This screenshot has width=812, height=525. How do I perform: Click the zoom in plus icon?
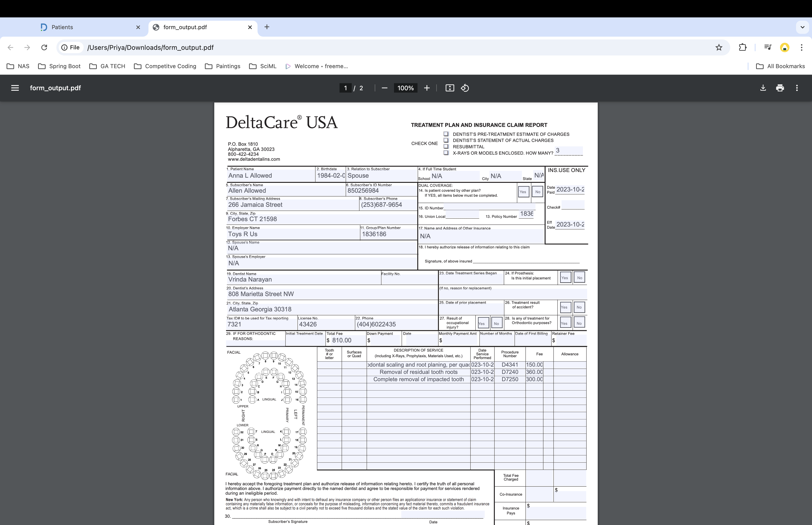(427, 88)
